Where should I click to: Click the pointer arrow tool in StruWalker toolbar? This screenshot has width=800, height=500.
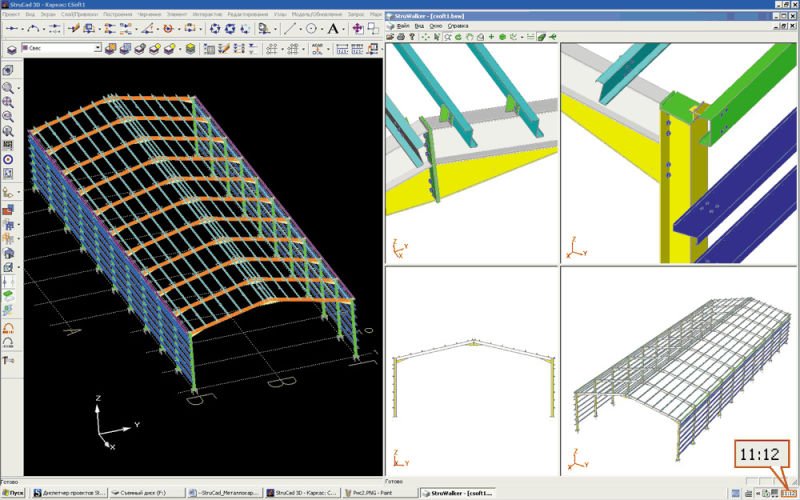435,37
